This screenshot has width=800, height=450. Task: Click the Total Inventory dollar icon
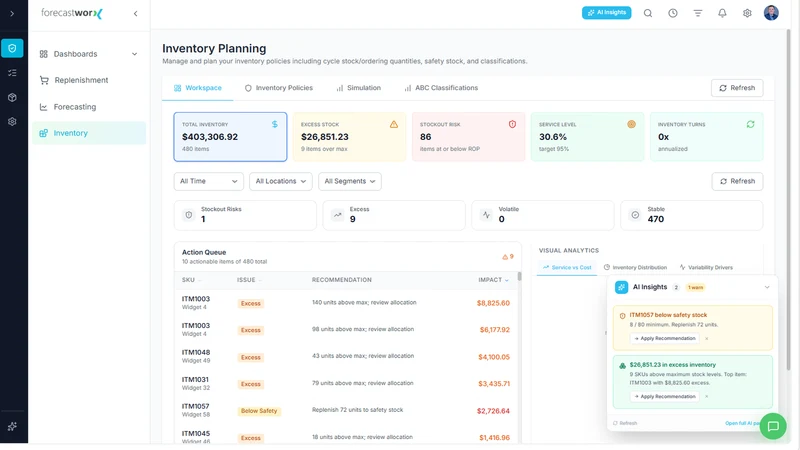tap(274, 124)
